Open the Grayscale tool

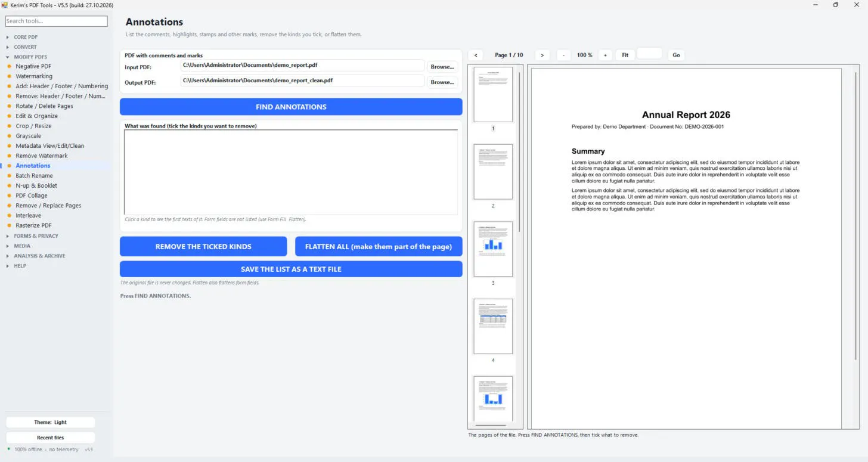(28, 136)
